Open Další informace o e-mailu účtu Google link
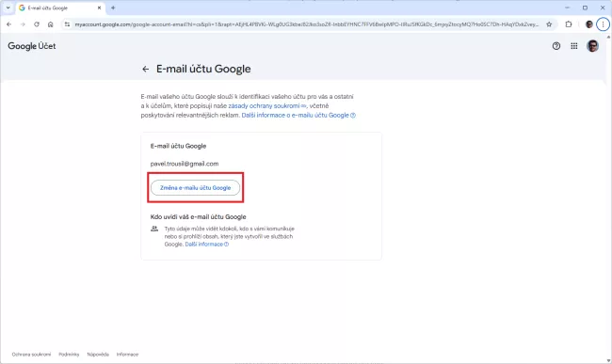 [298, 115]
